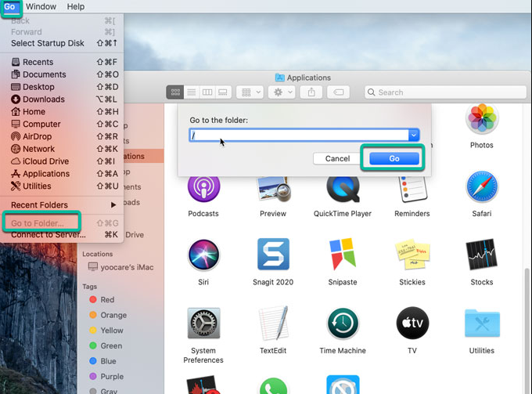
Task: Click the Time Machine icon
Action: tap(342, 324)
